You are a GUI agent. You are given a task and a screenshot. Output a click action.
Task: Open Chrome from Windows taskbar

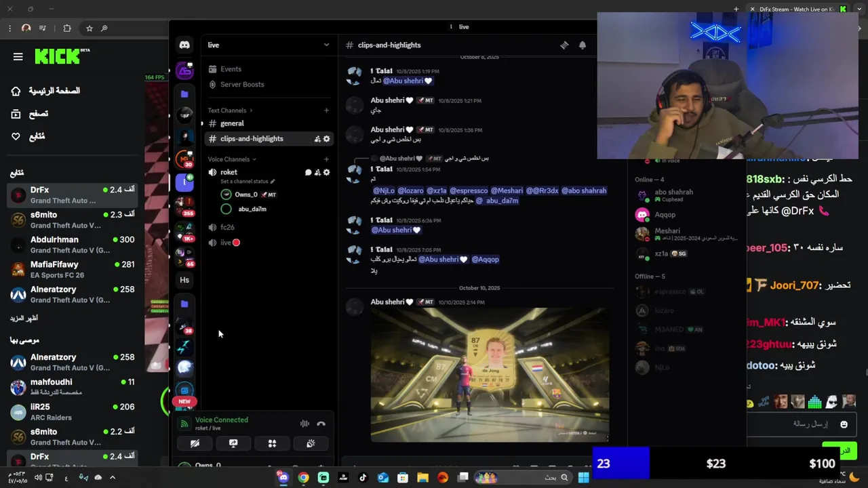303,478
